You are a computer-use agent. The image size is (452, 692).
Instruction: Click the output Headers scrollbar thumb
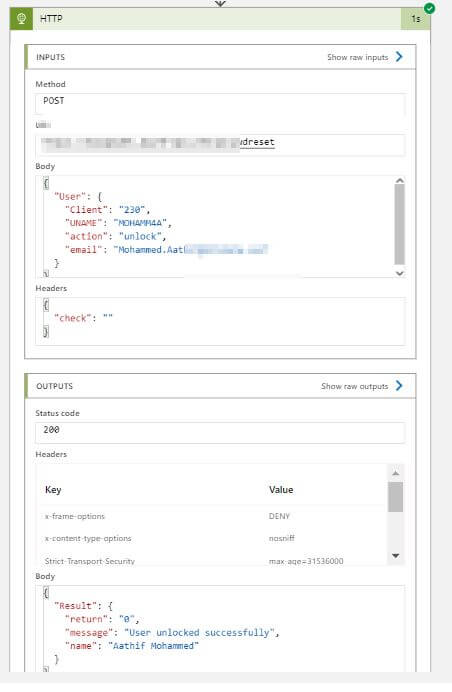(396, 497)
